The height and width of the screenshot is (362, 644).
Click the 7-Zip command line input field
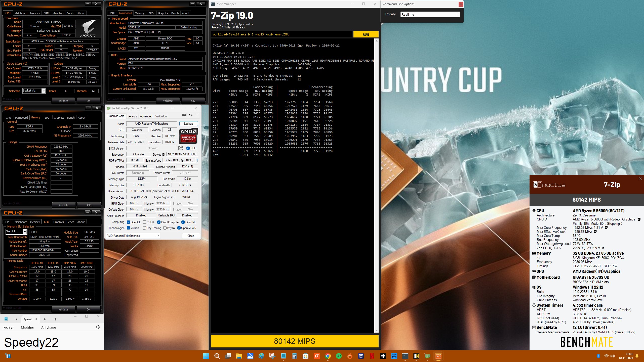[x=281, y=34]
